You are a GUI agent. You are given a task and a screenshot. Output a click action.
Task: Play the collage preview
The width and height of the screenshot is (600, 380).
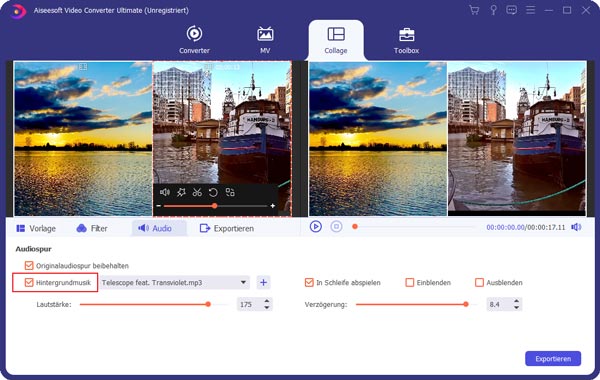click(316, 227)
